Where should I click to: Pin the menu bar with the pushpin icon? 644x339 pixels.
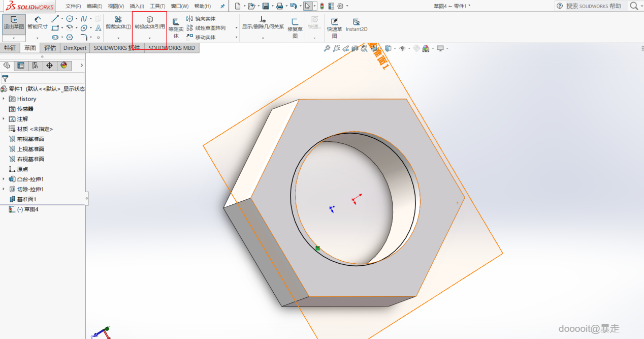[222, 6]
